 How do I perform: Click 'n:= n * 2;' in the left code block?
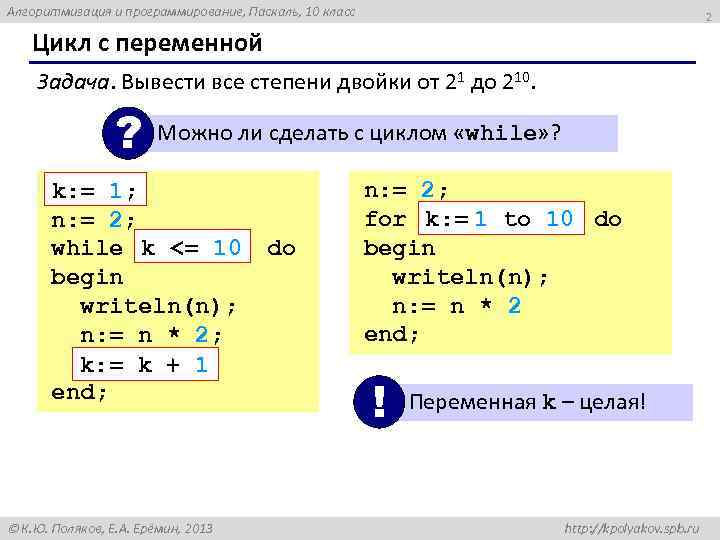click(151, 335)
